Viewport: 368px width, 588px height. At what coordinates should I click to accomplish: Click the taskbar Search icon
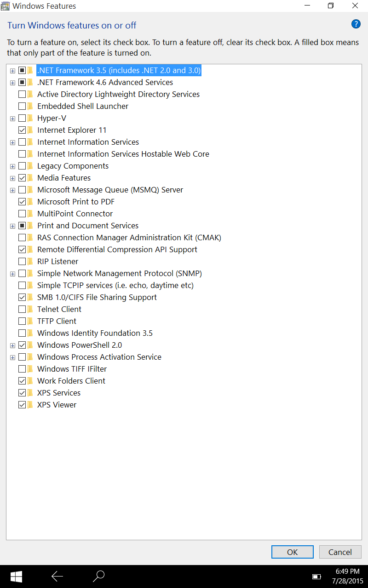click(x=98, y=576)
